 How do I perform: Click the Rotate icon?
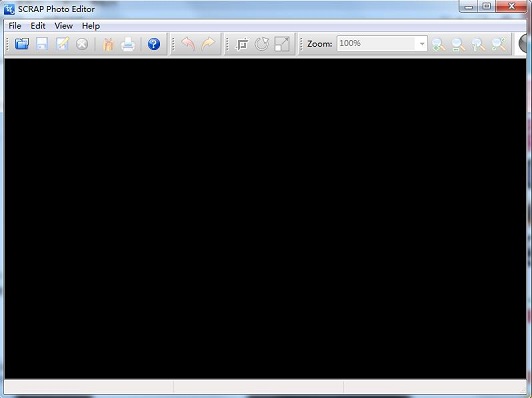tap(262, 44)
